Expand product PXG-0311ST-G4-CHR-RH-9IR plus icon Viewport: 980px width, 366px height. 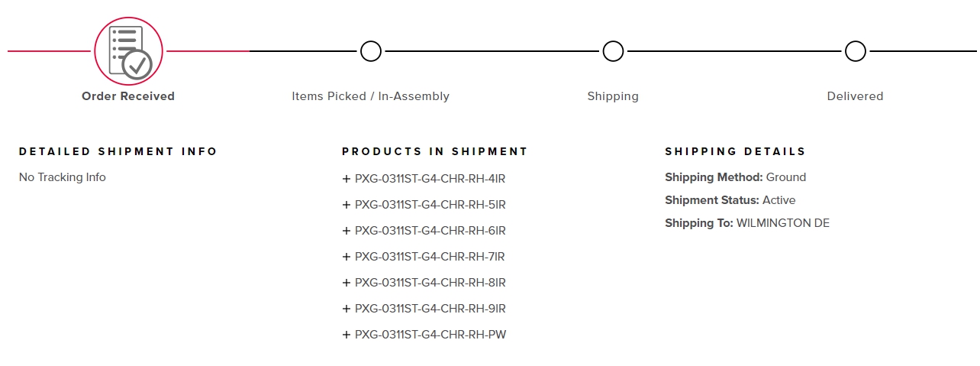tap(347, 309)
